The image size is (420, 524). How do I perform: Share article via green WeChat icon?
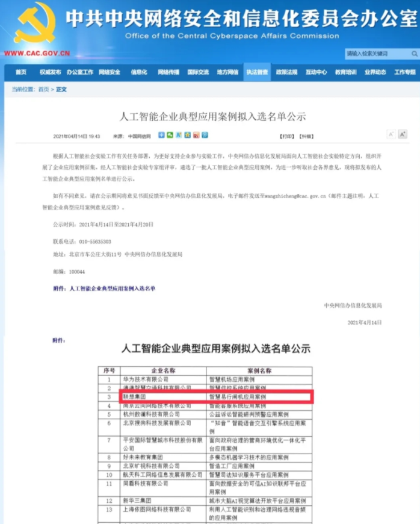pyautogui.click(x=170, y=135)
